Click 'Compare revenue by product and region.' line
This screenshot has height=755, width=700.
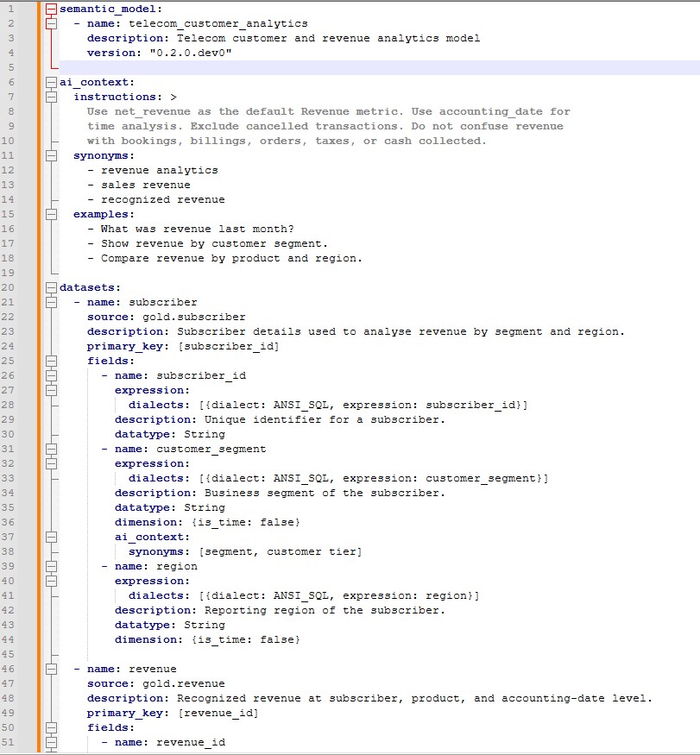click(231, 259)
